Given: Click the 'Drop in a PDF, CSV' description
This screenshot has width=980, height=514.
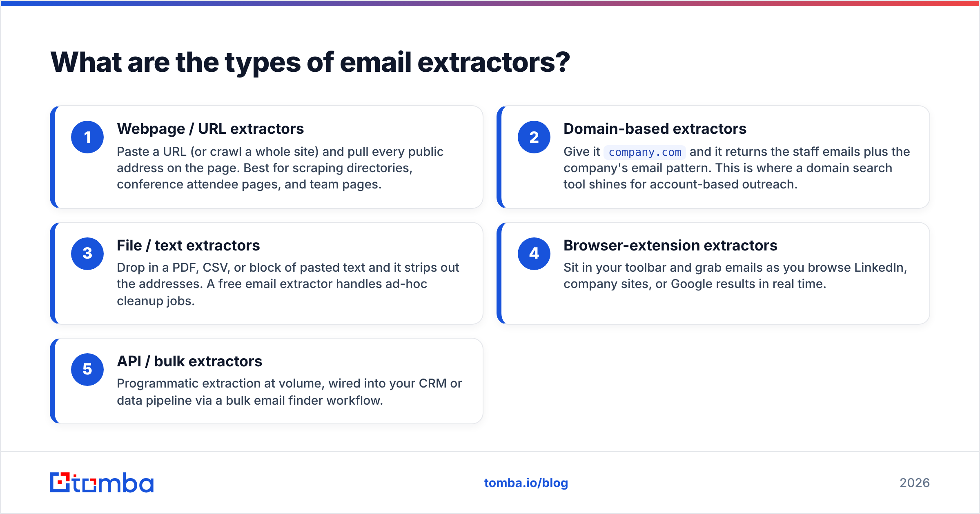Looking at the screenshot, I should (x=288, y=284).
